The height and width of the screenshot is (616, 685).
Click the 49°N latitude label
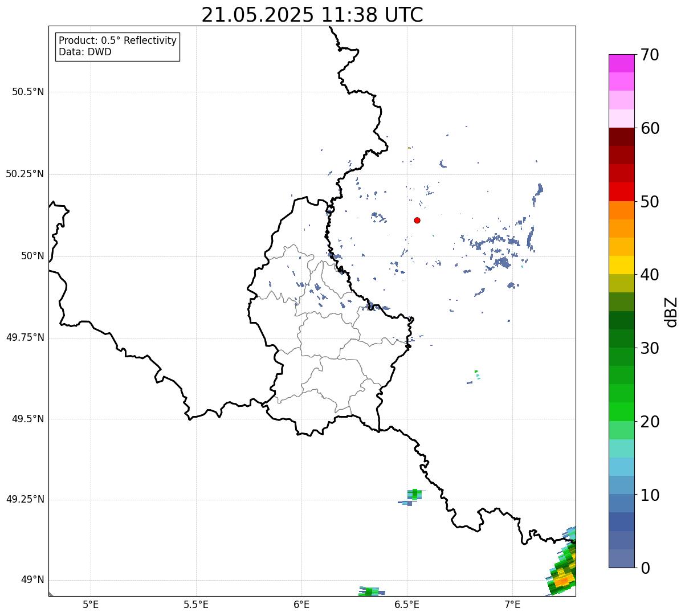click(32, 580)
